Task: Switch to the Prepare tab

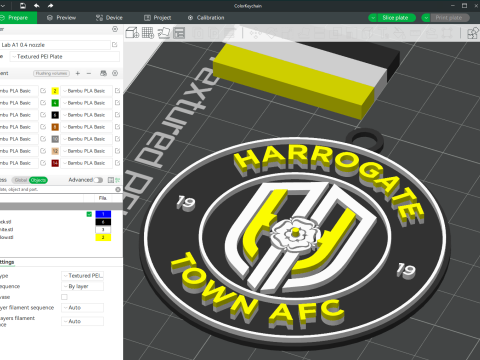Action: [17, 18]
